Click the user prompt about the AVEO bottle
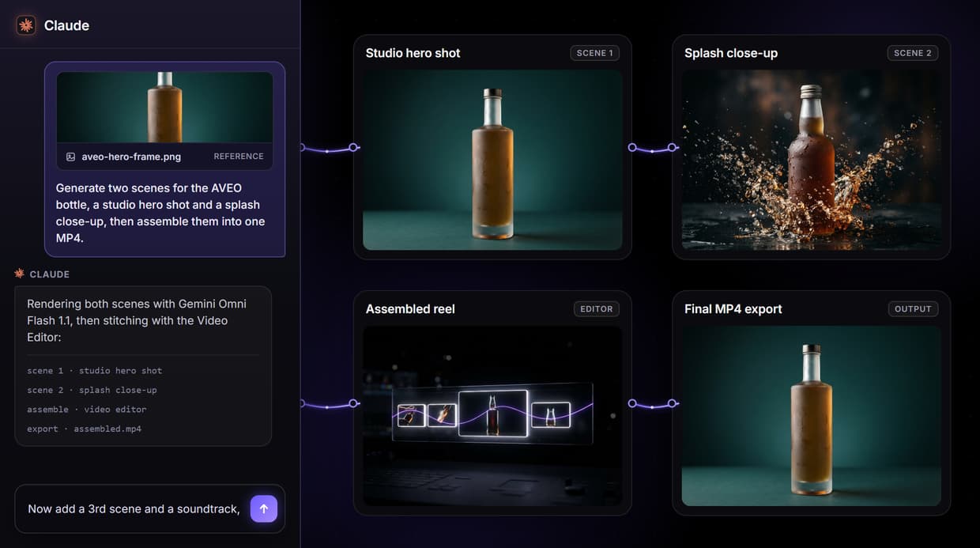The width and height of the screenshot is (980, 548). tap(160, 213)
